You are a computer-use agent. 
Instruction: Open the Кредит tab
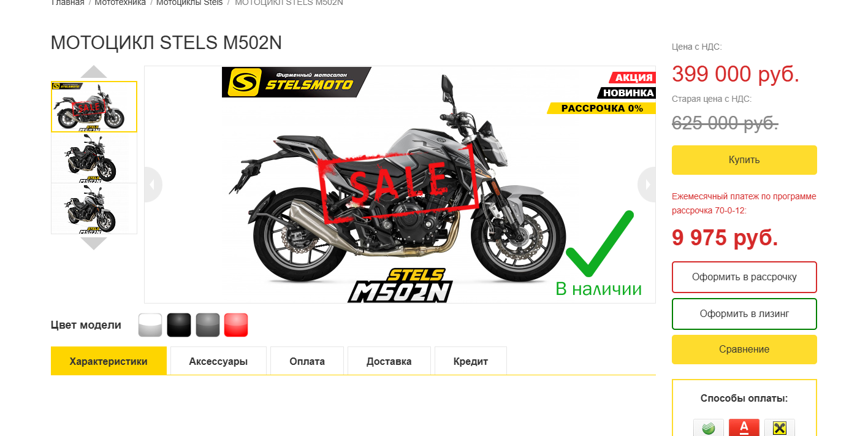click(x=471, y=361)
